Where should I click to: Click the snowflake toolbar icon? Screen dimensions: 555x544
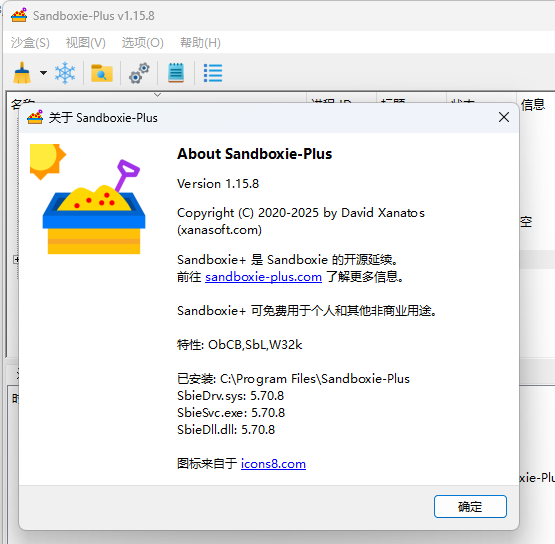[x=65, y=73]
